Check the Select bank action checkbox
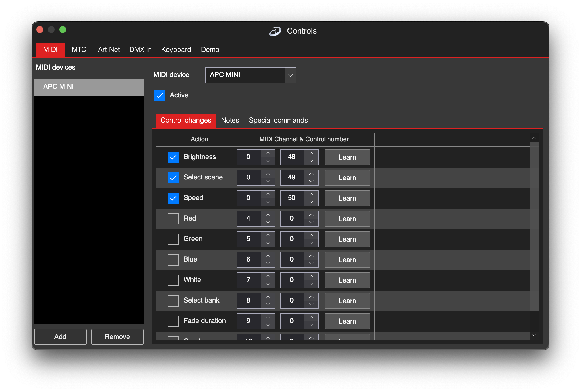Screen dimensions: 581x392 point(173,301)
